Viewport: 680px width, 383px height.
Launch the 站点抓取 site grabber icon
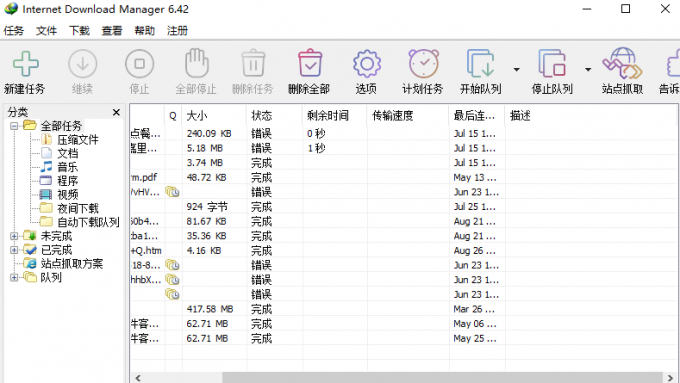(x=622, y=63)
